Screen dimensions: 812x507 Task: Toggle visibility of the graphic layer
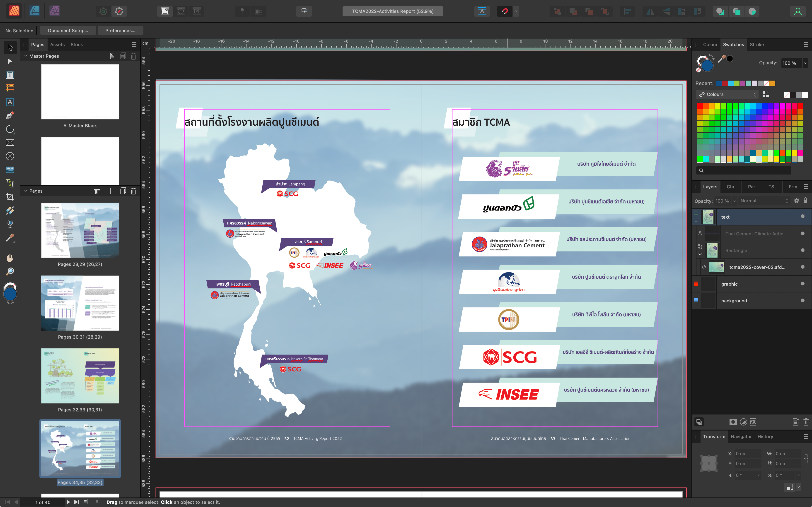[x=802, y=284]
